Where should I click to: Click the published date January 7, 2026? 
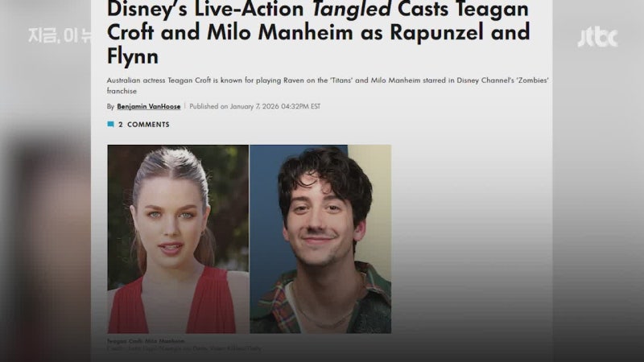coord(254,106)
